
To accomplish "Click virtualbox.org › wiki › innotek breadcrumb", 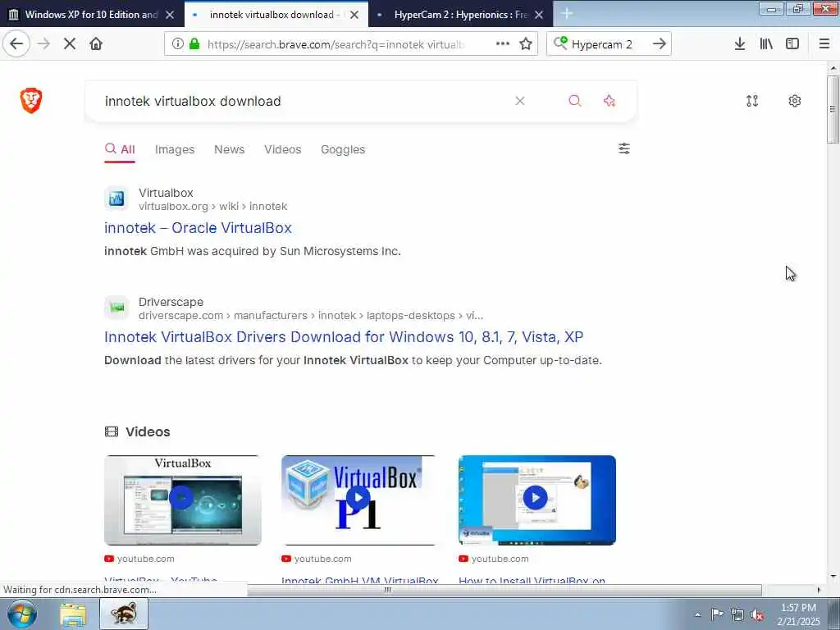I will [x=212, y=206].
